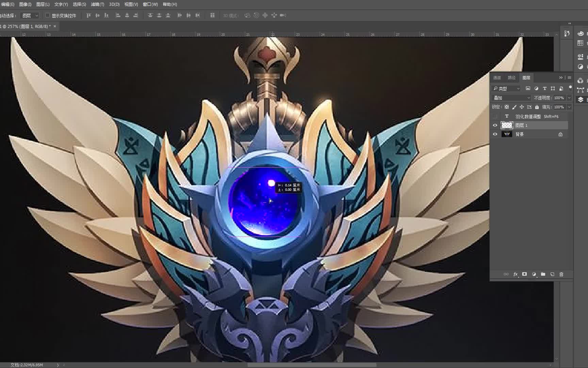Viewport: 588px width, 368px height.
Task: Click the link layers icon
Action: coord(506,274)
